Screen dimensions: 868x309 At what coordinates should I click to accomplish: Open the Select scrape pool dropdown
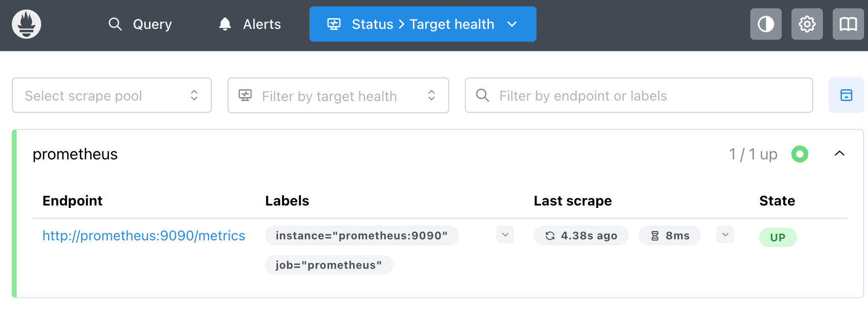pos(112,95)
